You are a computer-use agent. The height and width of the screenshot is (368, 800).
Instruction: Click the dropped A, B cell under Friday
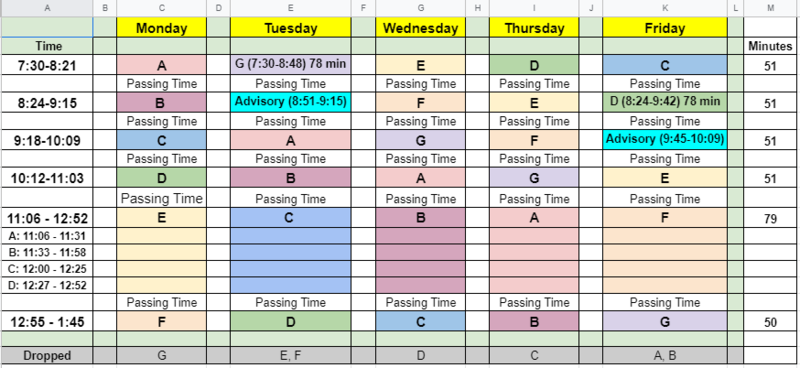pyautogui.click(x=665, y=355)
